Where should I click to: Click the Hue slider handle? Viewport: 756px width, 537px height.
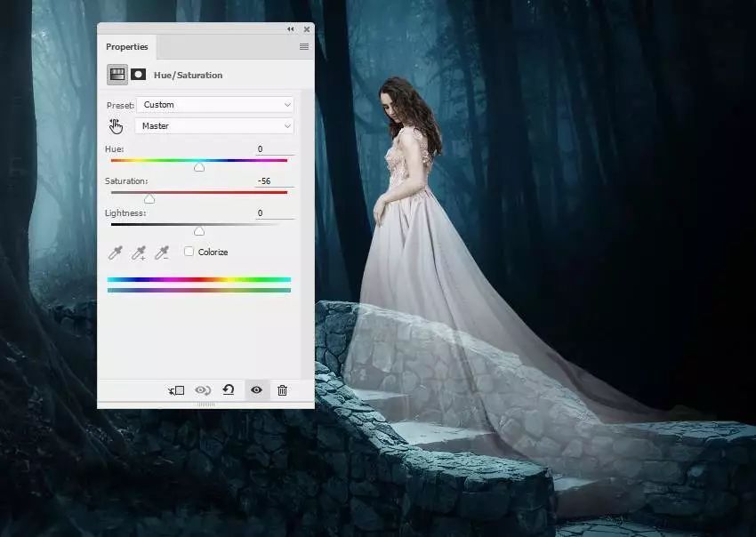(x=199, y=167)
